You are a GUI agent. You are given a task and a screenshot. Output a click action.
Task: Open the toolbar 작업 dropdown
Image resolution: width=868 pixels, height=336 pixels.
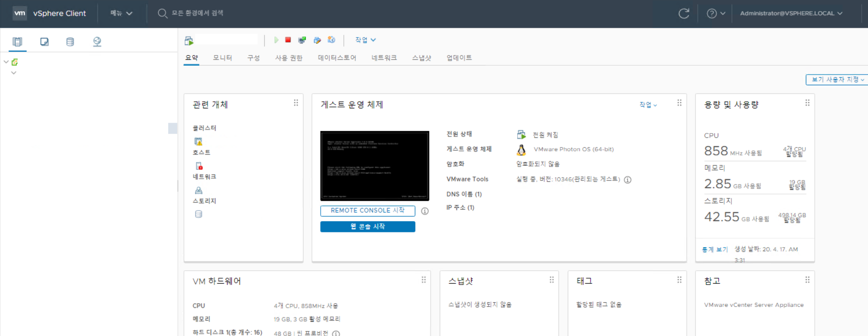[366, 40]
